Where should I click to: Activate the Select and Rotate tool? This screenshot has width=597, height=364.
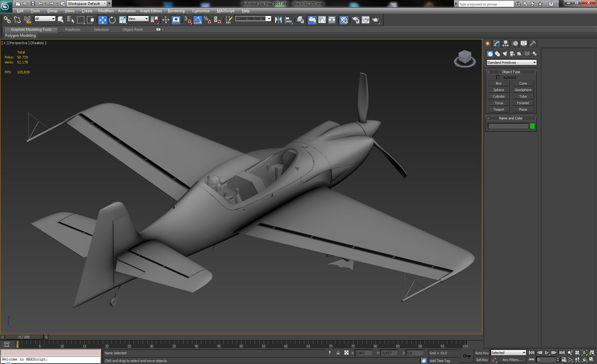(x=112, y=20)
